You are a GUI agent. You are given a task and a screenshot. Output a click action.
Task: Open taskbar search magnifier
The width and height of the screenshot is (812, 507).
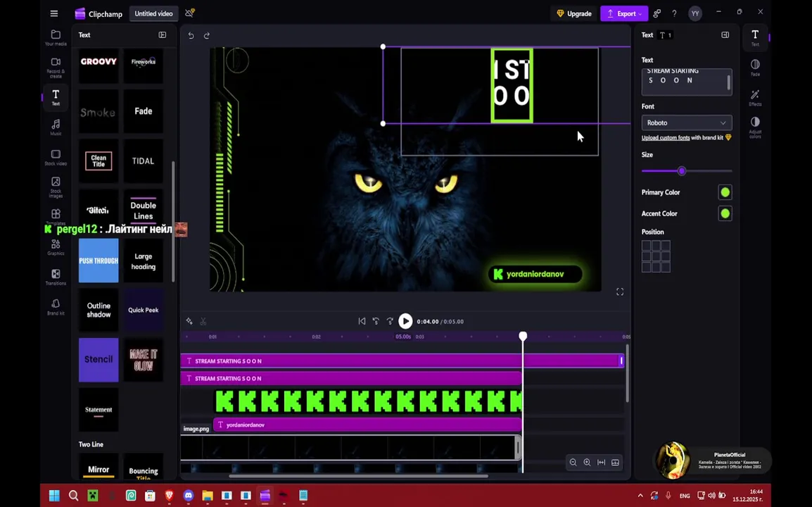pyautogui.click(x=74, y=496)
